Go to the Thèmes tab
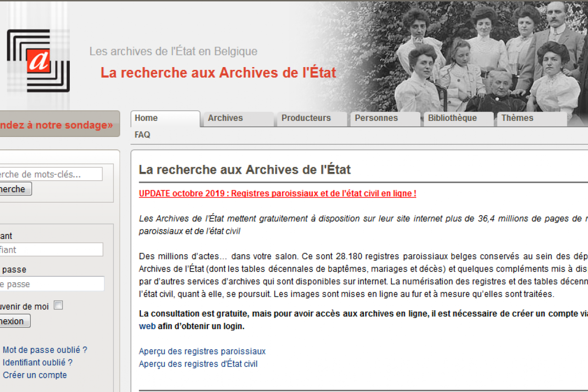 click(x=532, y=119)
